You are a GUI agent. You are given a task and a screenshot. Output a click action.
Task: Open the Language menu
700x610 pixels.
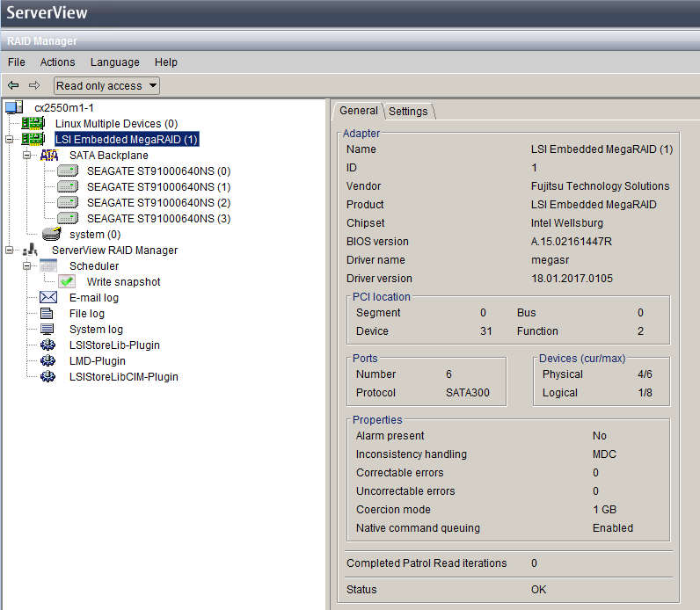pos(114,62)
